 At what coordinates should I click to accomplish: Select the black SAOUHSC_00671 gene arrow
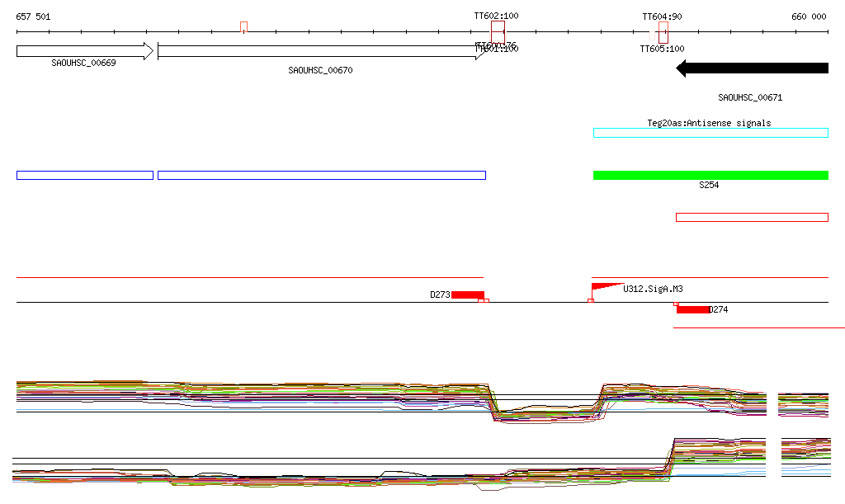coord(752,68)
